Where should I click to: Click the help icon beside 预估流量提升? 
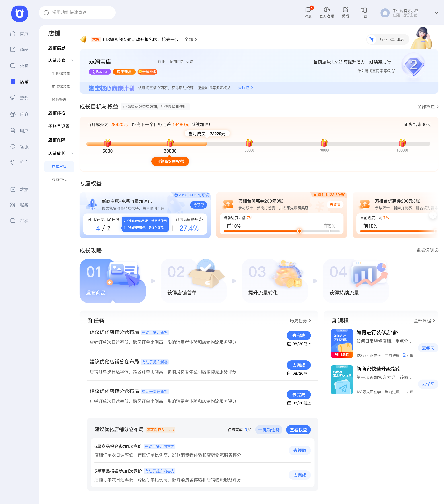(x=201, y=219)
